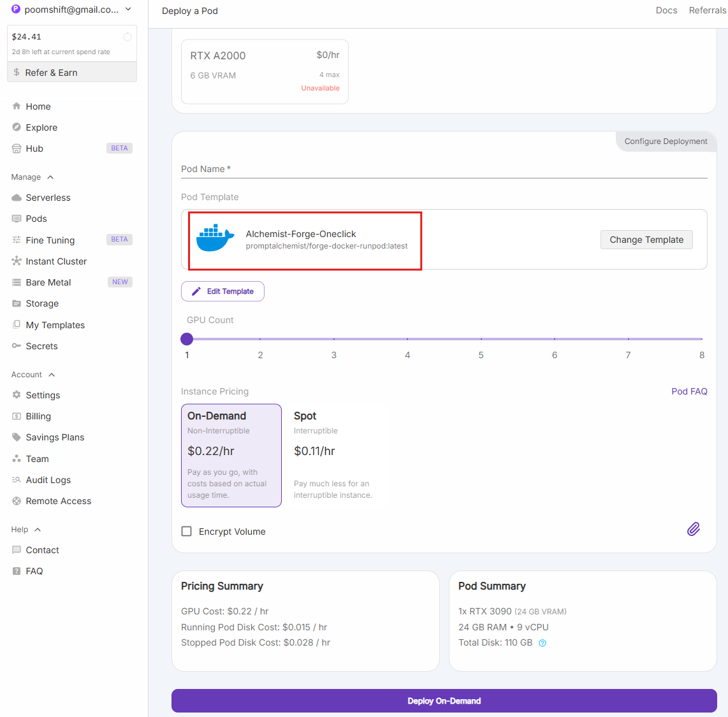Click the Pods icon in sidebar
This screenshot has height=717, width=728.
pos(17,219)
